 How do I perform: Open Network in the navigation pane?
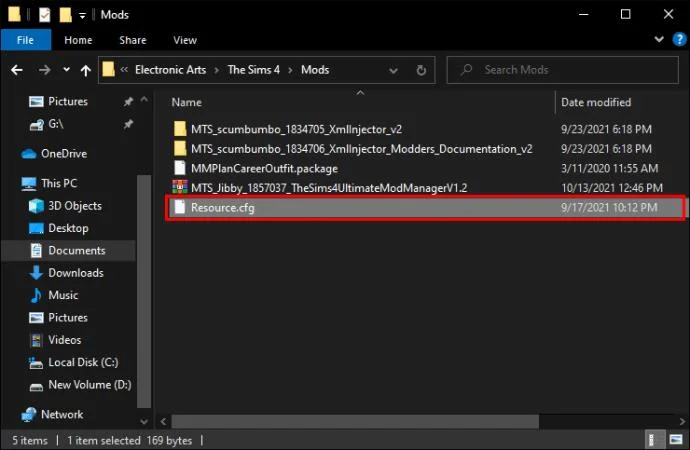(x=62, y=414)
